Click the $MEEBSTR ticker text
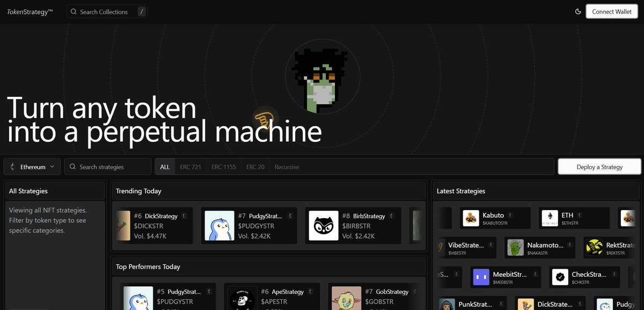Viewport: 644px width, 310px height. (503, 283)
